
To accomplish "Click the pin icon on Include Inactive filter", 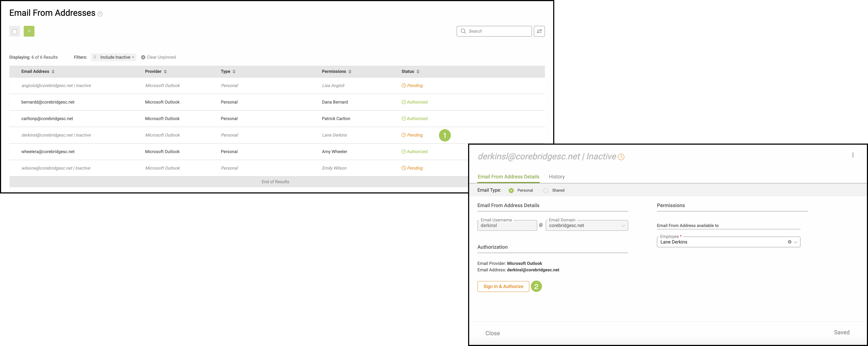I will pos(95,57).
